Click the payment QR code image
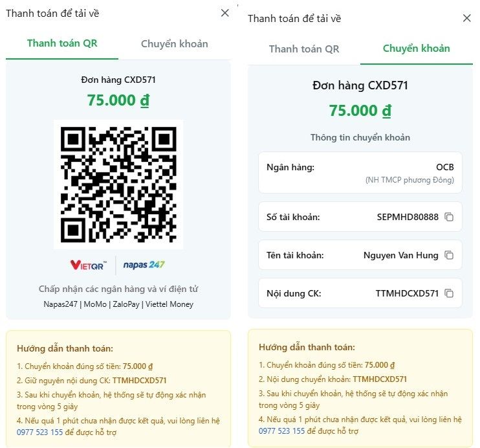 tap(118, 184)
